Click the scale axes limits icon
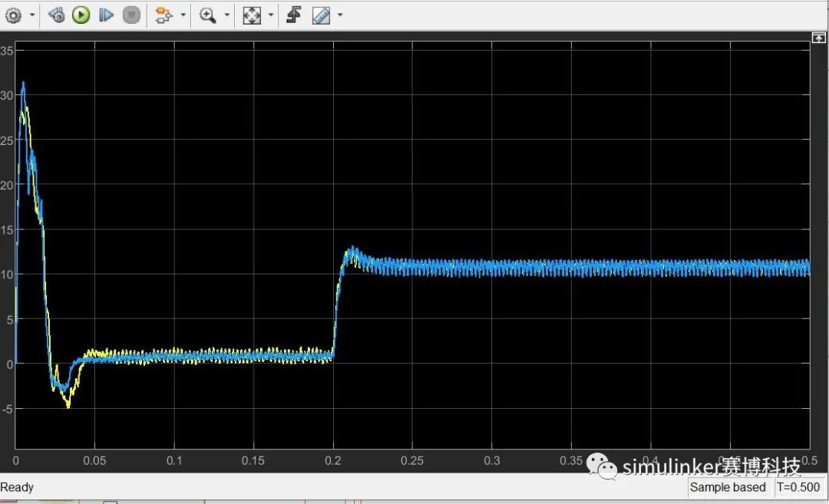829x504 pixels. tap(252, 15)
